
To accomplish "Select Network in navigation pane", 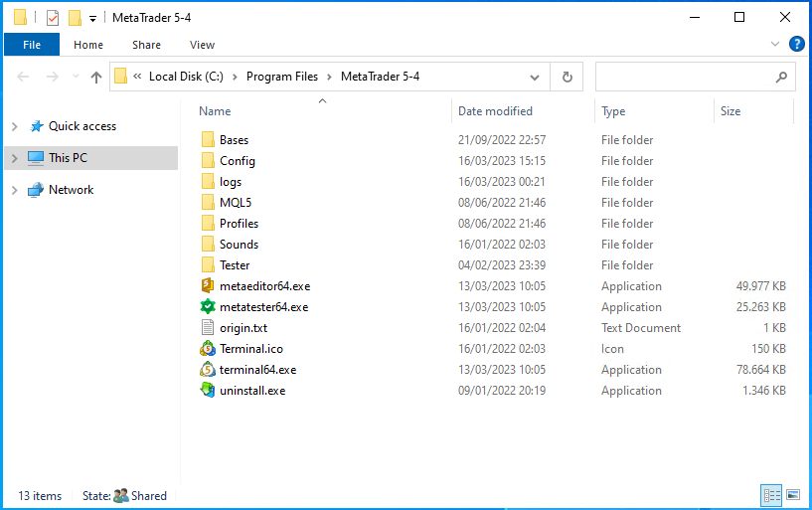I will coord(71,190).
